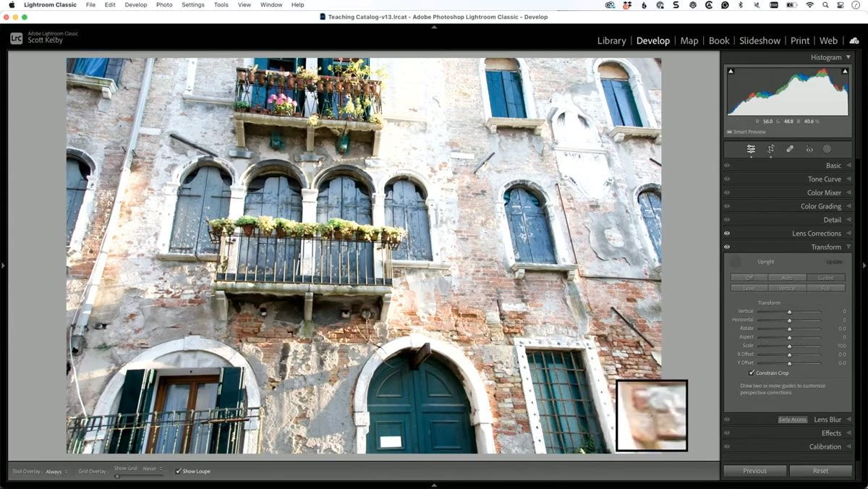This screenshot has width=868, height=489.
Task: Click the Dropbox menu bar icon
Action: [627, 5]
